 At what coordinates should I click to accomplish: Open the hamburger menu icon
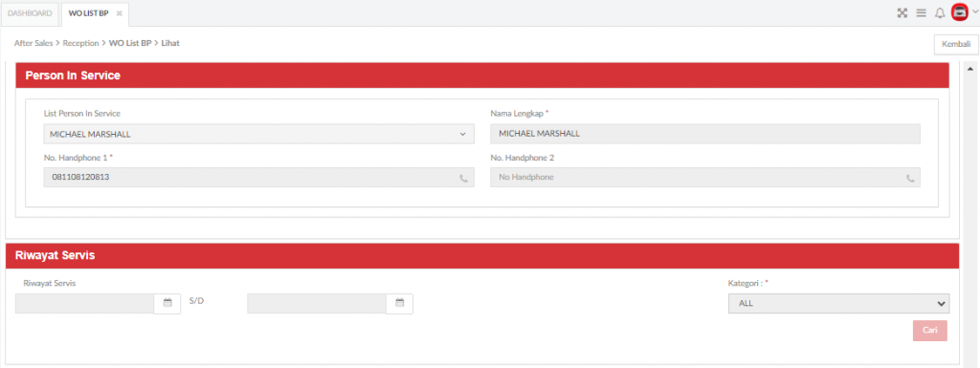point(921,13)
